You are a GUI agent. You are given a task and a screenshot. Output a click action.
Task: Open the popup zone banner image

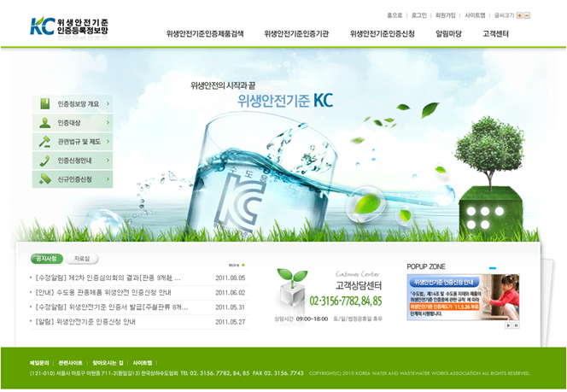pyautogui.click(x=463, y=297)
